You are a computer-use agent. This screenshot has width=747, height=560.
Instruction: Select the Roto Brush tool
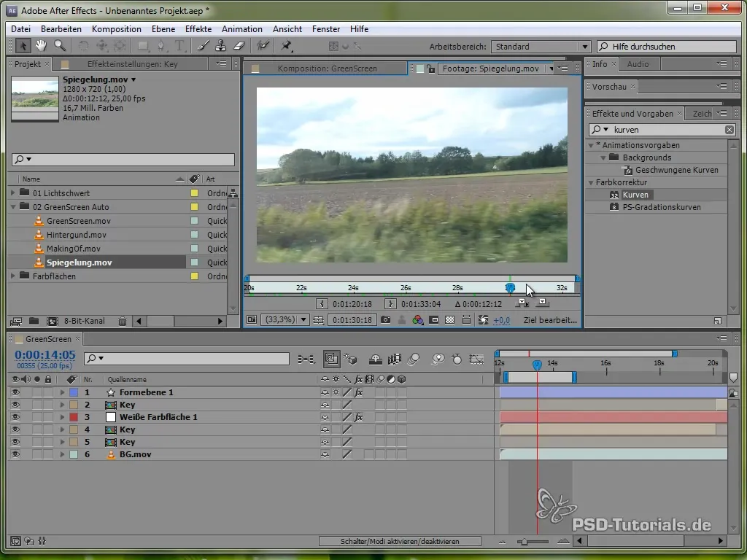[x=263, y=46]
